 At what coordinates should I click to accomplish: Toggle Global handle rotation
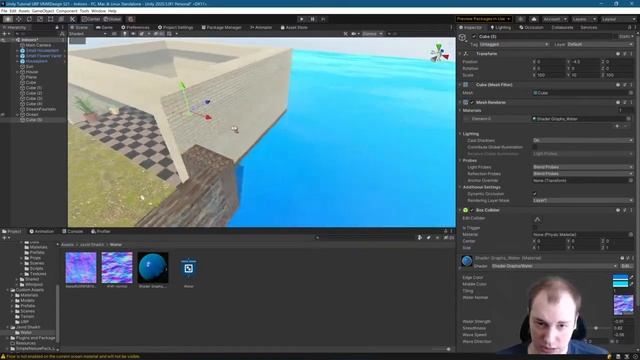pos(112,19)
